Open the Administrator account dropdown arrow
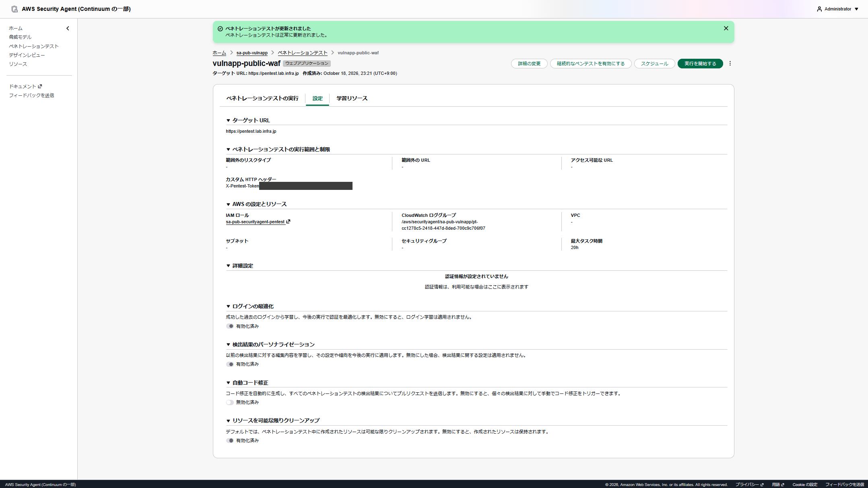Image resolution: width=868 pixels, height=488 pixels. pyautogui.click(x=857, y=9)
